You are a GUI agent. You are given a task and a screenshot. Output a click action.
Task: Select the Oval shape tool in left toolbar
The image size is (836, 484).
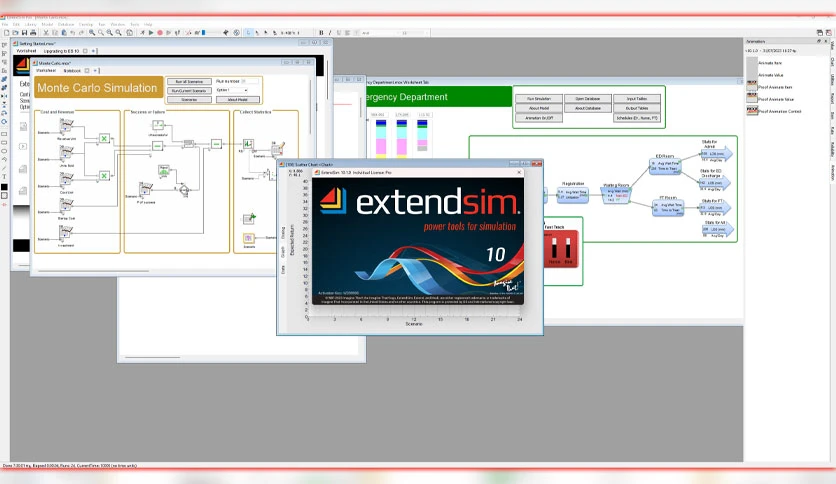[x=4, y=151]
